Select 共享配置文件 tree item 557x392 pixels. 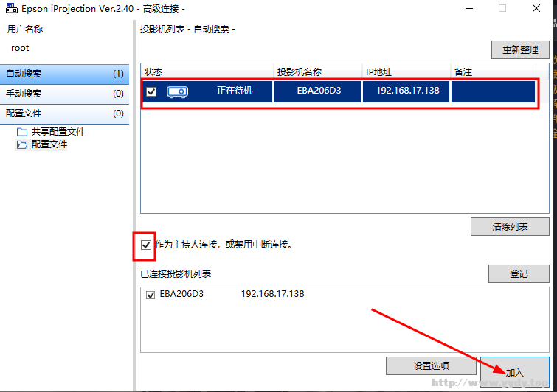[x=58, y=132]
